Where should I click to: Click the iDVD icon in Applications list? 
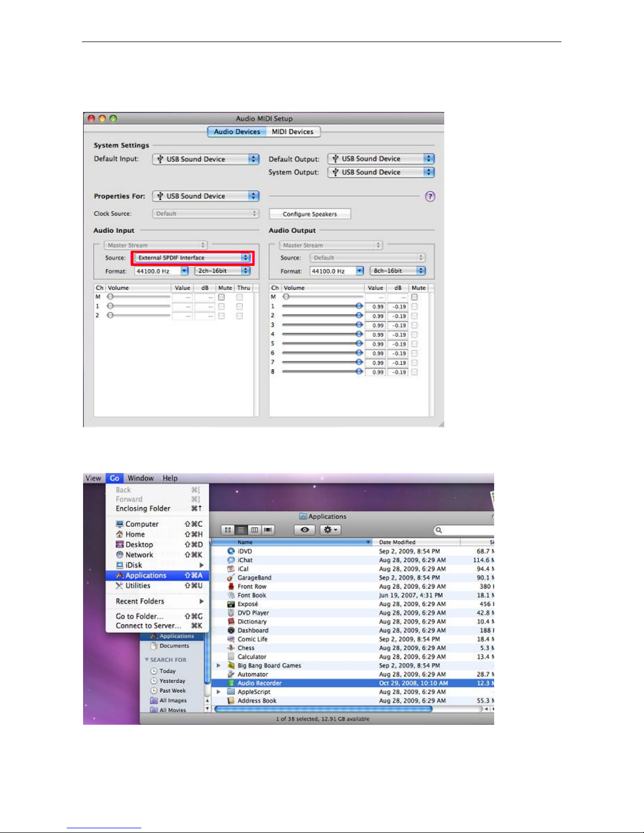click(231, 551)
